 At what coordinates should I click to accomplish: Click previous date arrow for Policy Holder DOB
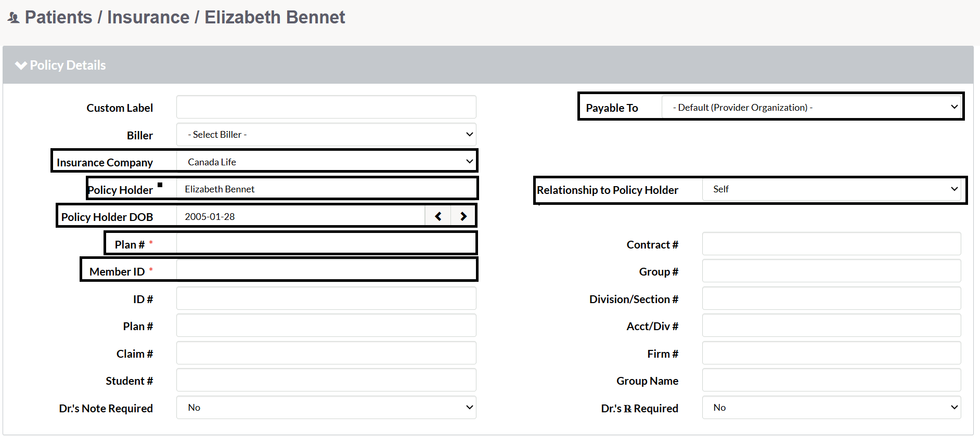pos(438,216)
